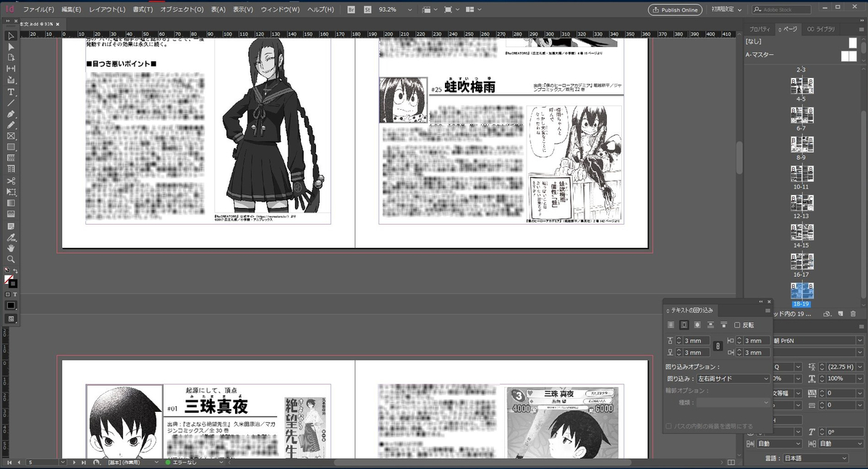Delete selected pages with trash icon
Viewport: 868px width, 469px height.
853,314
